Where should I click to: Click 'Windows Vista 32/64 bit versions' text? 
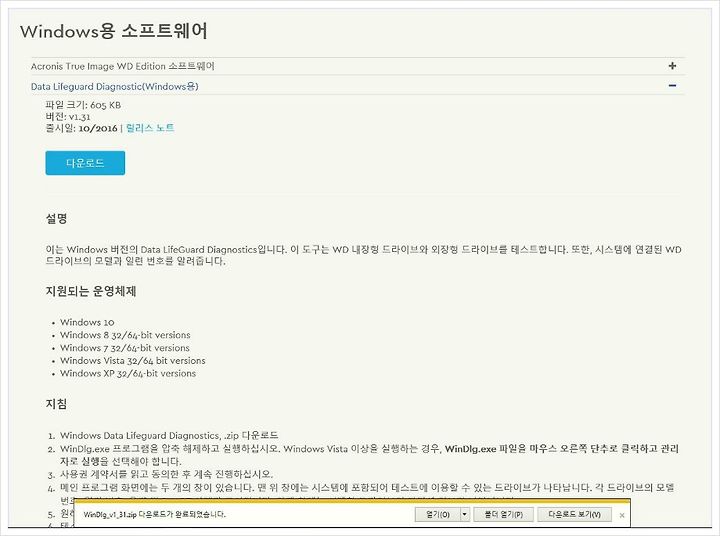click(133, 361)
